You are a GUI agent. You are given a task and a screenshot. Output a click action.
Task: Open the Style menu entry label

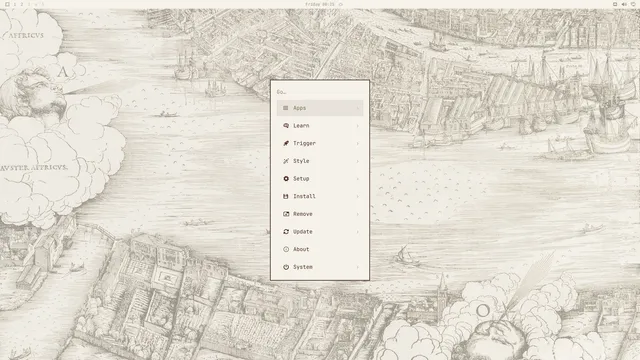301,161
